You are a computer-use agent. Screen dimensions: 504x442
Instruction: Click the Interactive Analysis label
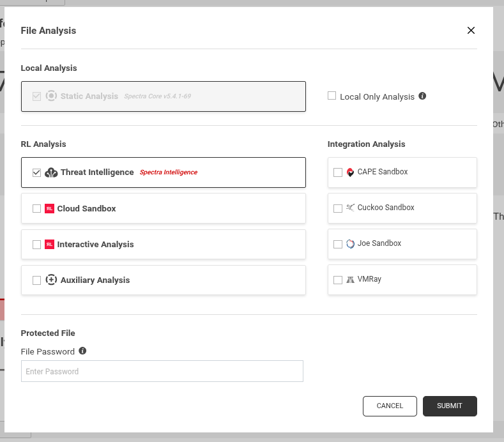(95, 244)
